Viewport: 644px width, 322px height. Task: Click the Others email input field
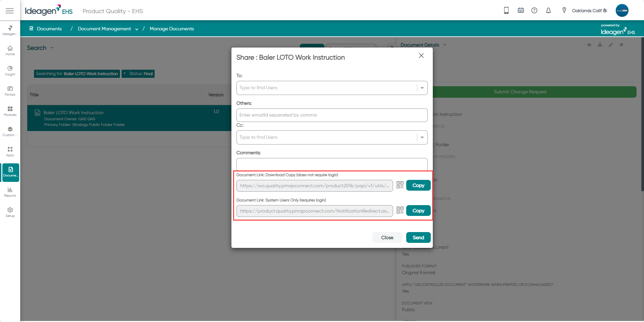332,115
